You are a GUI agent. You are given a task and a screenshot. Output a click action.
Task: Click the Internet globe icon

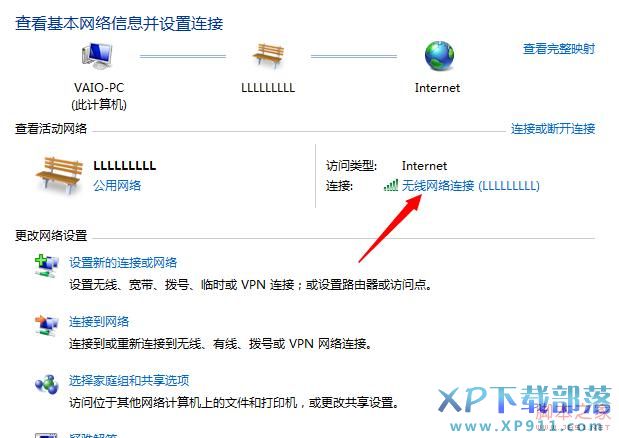coord(439,56)
